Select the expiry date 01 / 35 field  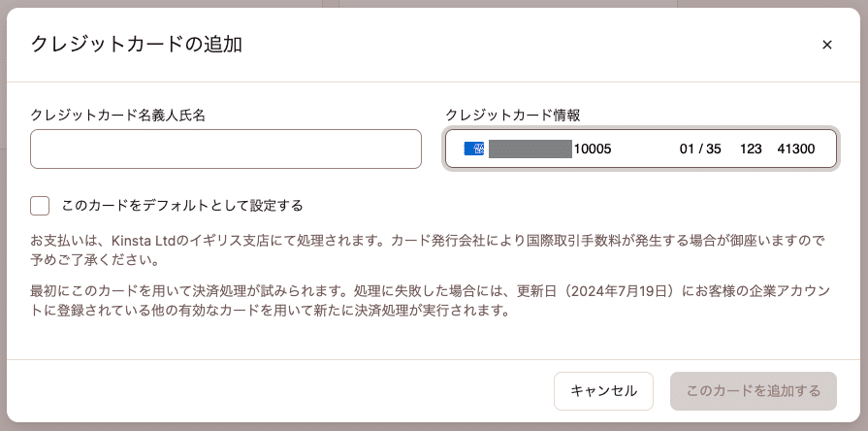[x=700, y=149]
